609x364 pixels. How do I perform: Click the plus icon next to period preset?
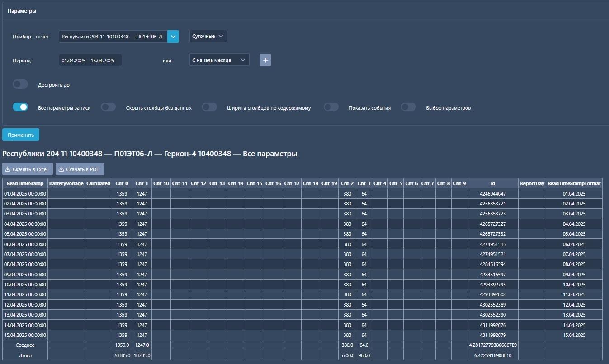coord(265,60)
